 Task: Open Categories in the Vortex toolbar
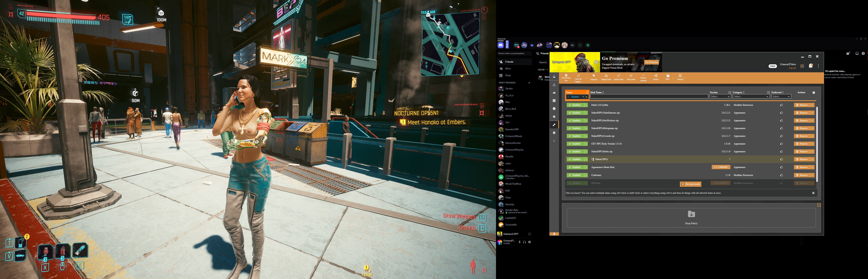(x=594, y=77)
